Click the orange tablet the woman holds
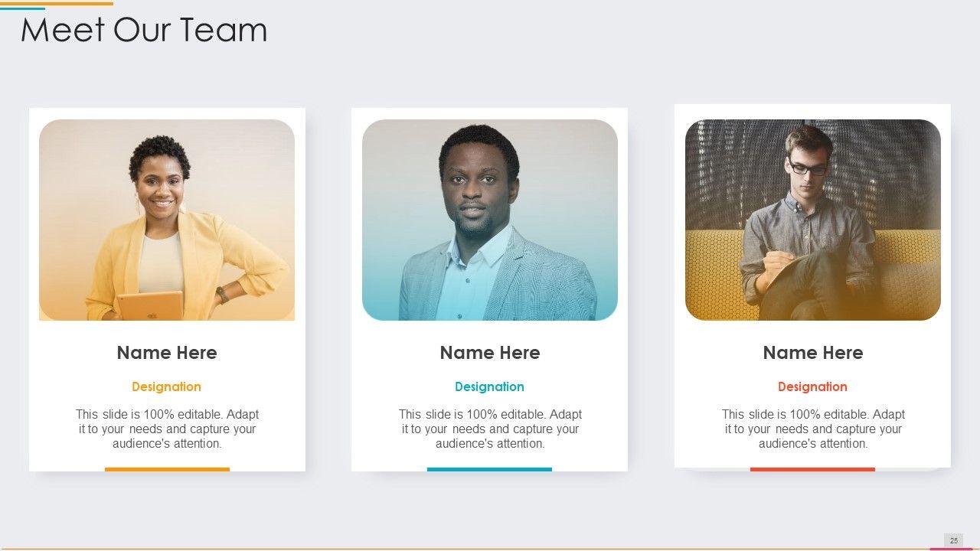 coord(150,305)
